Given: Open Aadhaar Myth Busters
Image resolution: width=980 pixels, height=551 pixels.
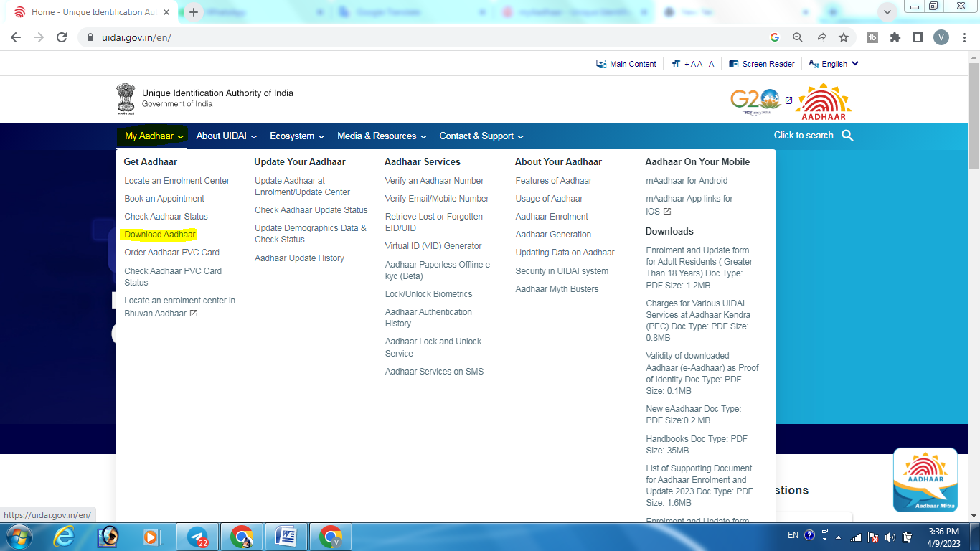Looking at the screenshot, I should 557,289.
